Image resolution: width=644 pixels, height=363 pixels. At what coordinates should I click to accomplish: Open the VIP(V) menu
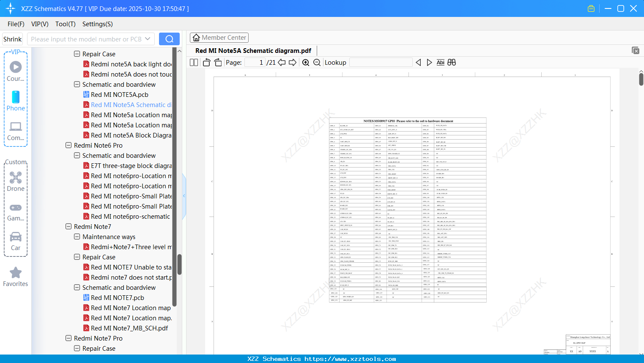40,24
